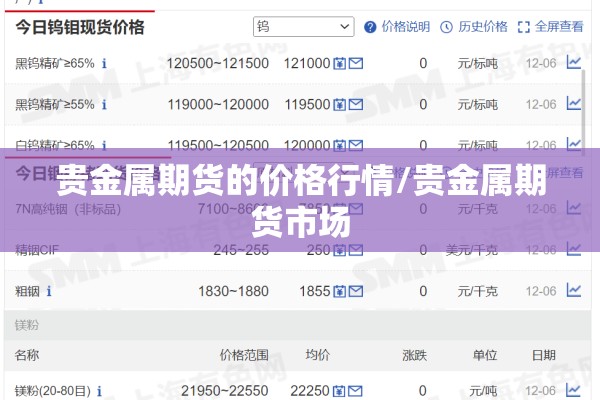Open the trend chart for 黑钨精矿≥65%
Viewport: 600px width, 400px height.
click(x=574, y=62)
